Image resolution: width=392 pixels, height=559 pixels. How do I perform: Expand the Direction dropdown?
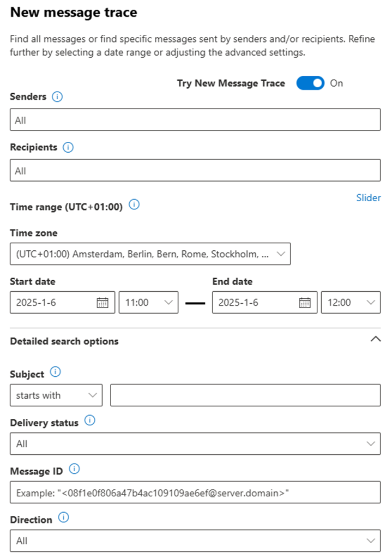[x=195, y=541]
